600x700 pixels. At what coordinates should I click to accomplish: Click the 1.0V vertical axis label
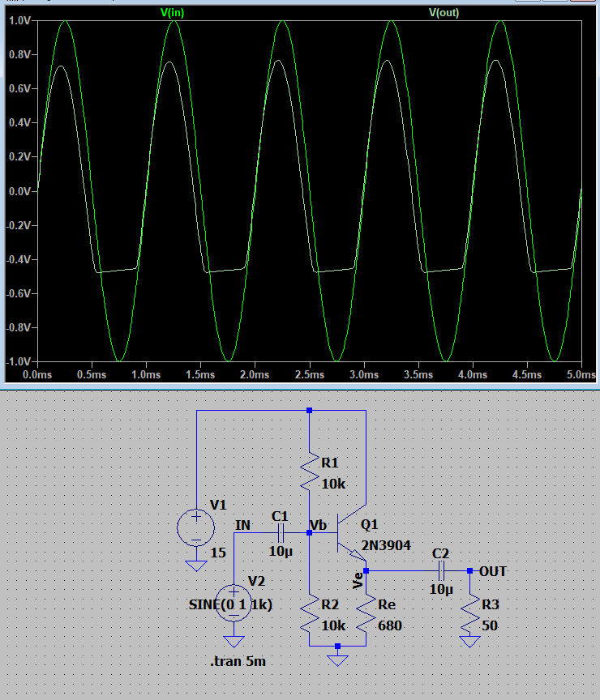[19, 21]
